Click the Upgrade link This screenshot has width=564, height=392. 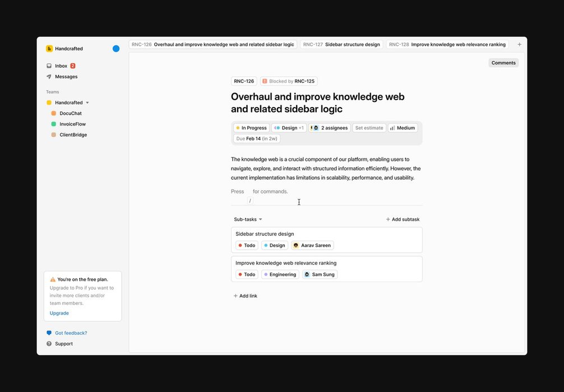[x=59, y=313]
